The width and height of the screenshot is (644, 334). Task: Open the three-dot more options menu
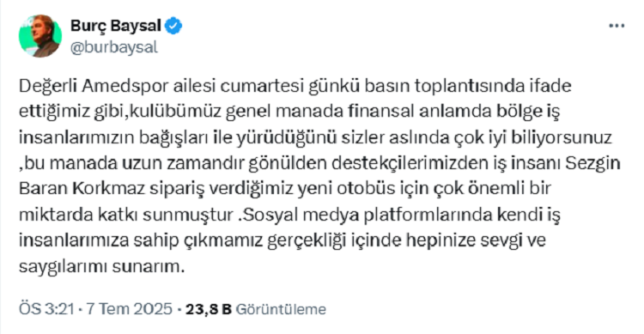tap(617, 26)
